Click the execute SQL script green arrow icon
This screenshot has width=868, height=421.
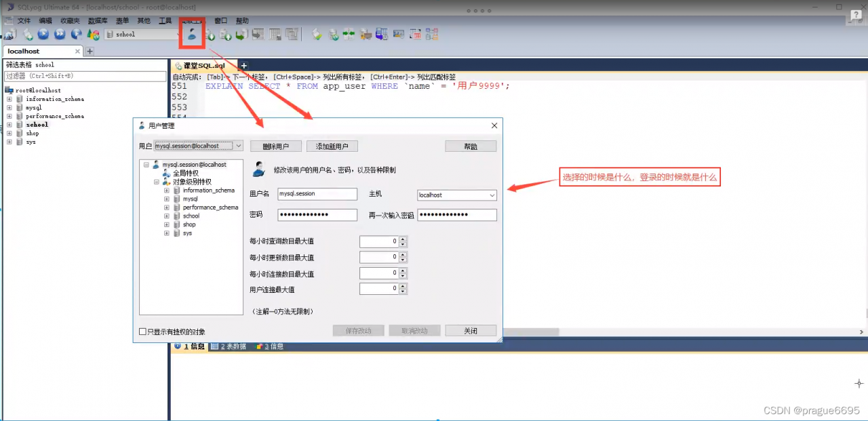241,35
